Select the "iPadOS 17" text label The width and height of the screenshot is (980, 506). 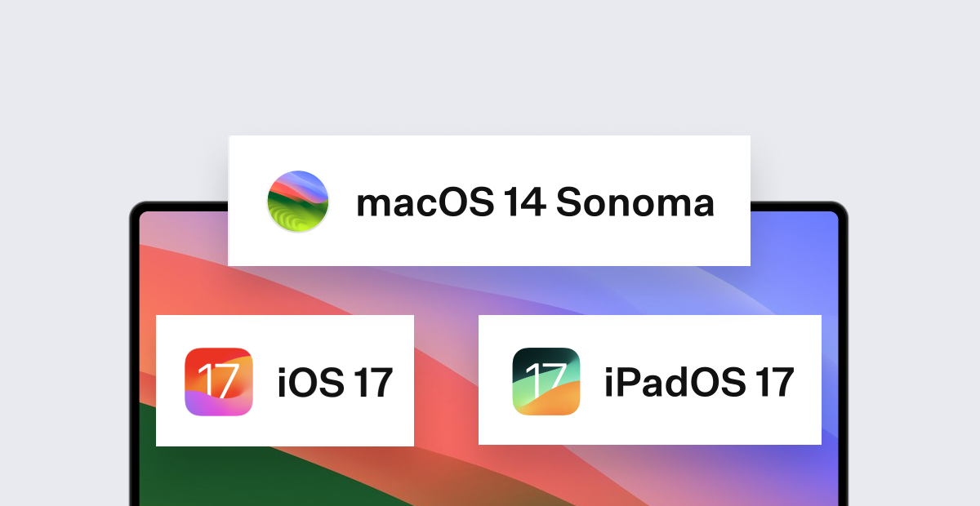click(x=699, y=382)
